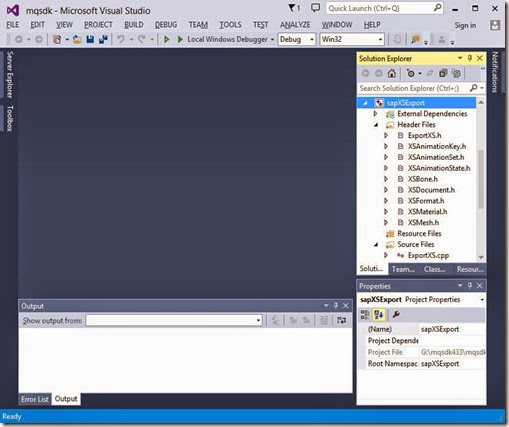Switch to the Team Explorer tab
509x427 pixels.
click(403, 269)
